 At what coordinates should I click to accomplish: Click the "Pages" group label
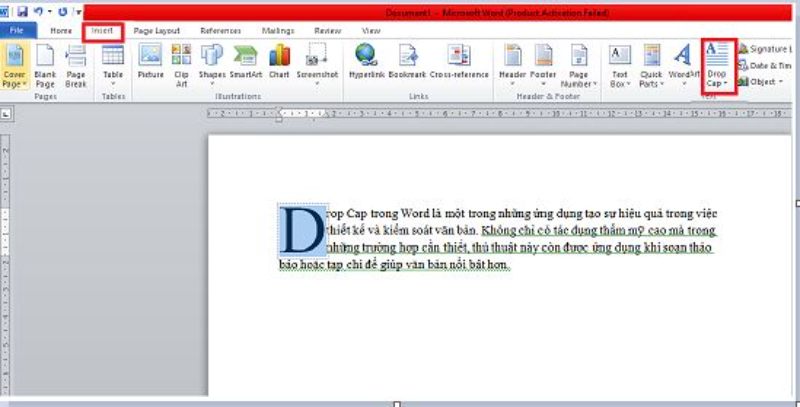click(x=45, y=96)
